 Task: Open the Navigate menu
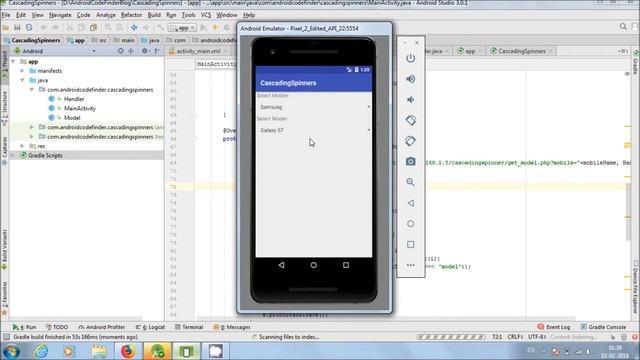coord(60,15)
